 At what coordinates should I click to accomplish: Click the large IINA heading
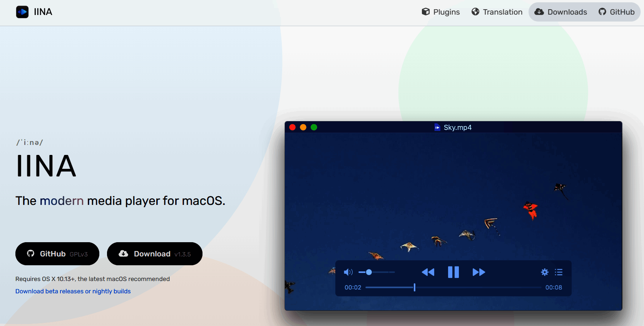(46, 166)
